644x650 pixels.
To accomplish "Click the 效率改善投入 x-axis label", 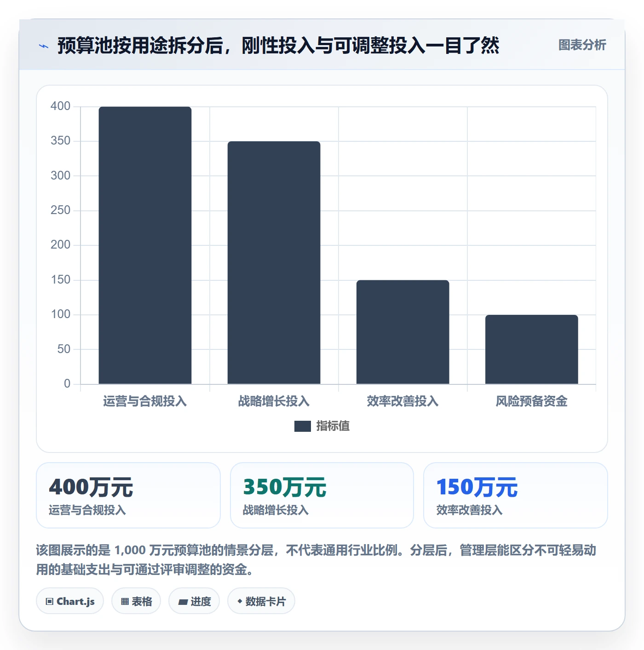I will coord(402,401).
